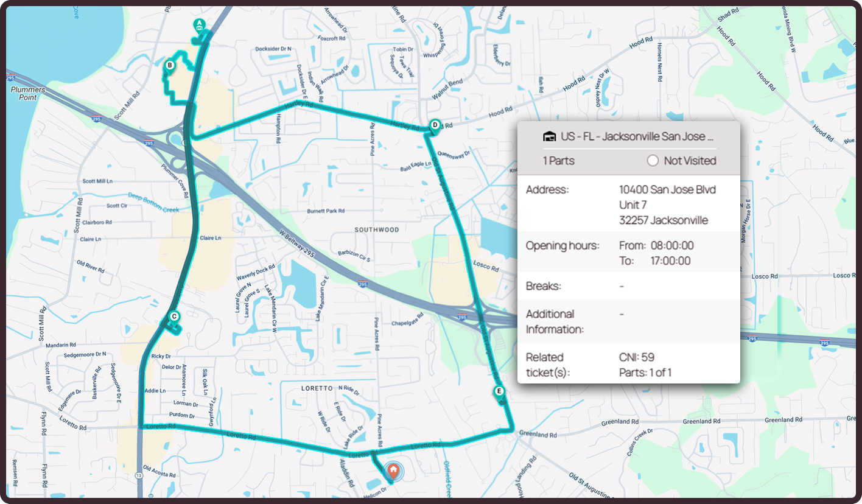Image resolution: width=862 pixels, height=504 pixels.
Task: Click stop marker D on Hartley Rd
Action: (435, 125)
